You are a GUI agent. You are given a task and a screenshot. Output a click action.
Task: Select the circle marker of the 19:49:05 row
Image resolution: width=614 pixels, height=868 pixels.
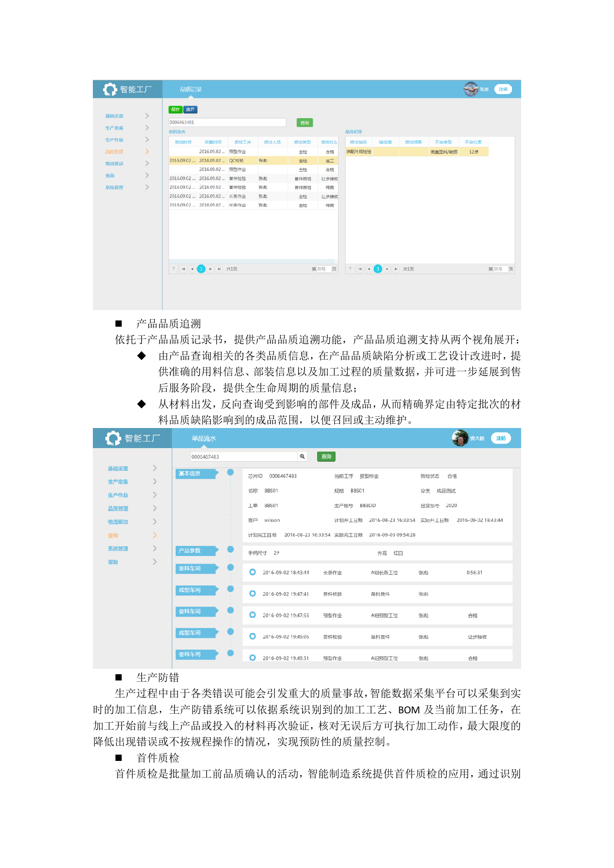click(x=253, y=636)
